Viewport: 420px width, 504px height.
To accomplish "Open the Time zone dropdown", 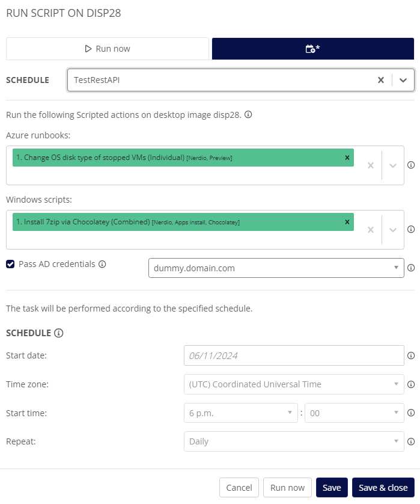I will coord(294,384).
